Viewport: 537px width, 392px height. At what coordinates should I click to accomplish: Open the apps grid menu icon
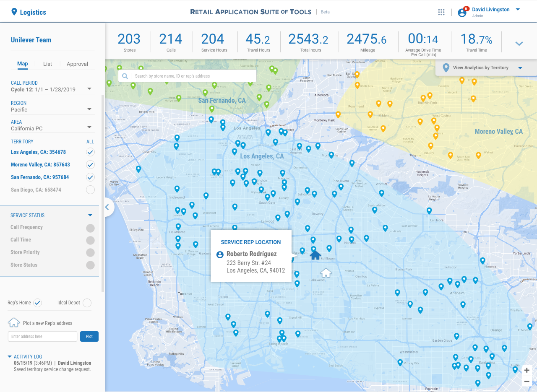[441, 12]
